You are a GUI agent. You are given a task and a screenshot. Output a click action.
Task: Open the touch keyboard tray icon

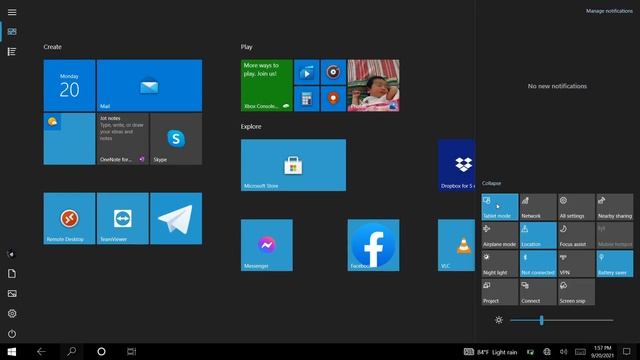tap(580, 352)
